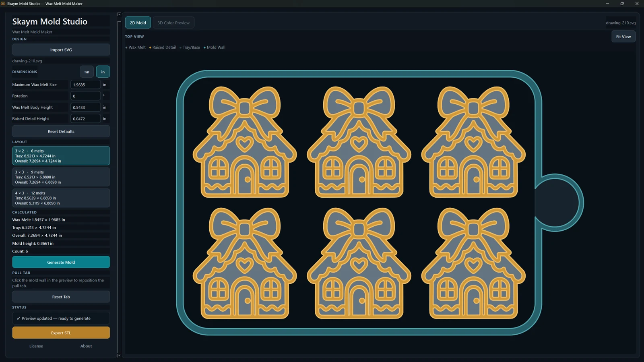Click the Wax Melt legend entry

[136, 47]
